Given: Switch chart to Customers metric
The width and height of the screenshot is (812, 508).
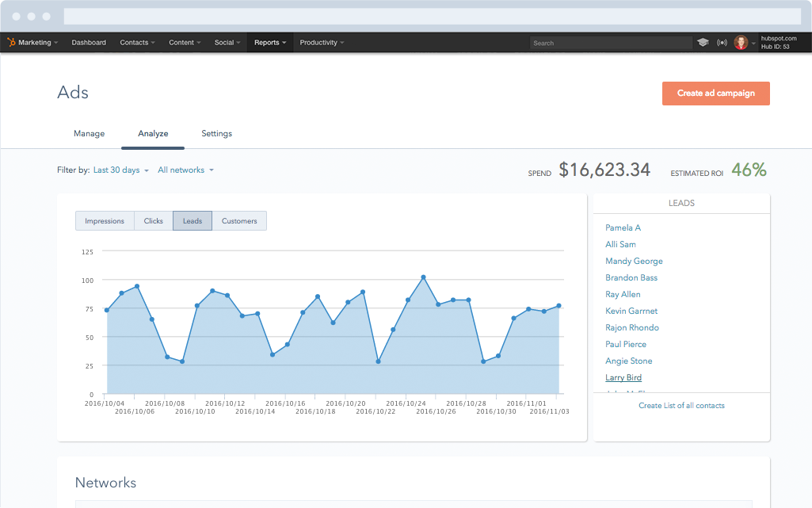Looking at the screenshot, I should coord(239,220).
